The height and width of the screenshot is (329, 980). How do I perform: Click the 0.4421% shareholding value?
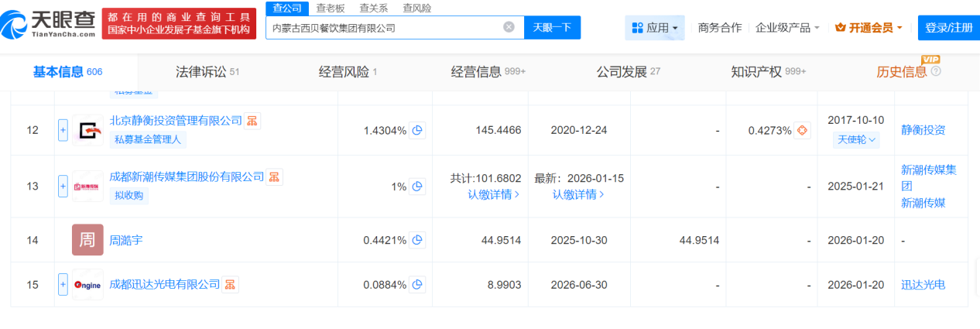click(x=385, y=240)
